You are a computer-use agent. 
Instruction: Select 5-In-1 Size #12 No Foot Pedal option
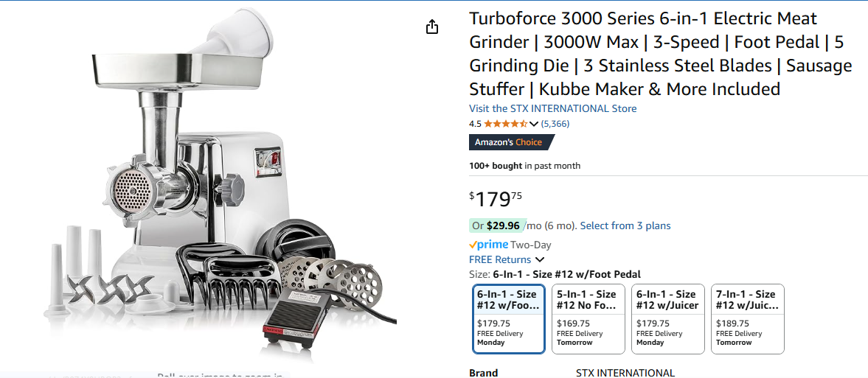(x=588, y=319)
